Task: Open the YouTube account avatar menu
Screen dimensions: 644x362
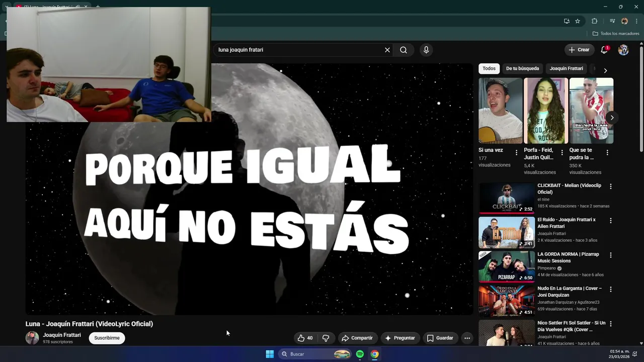Action: (x=623, y=50)
